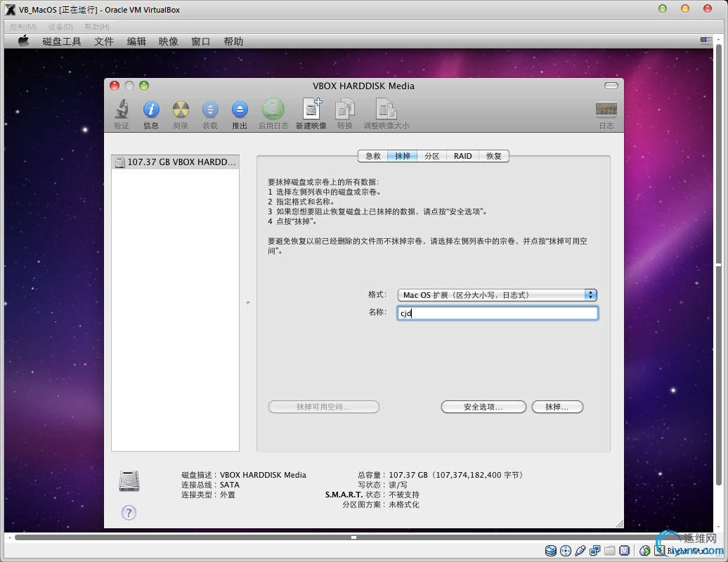This screenshot has width=728, height=562.
Task: Click the Burn (刻录) toolbar icon
Action: coord(181,110)
